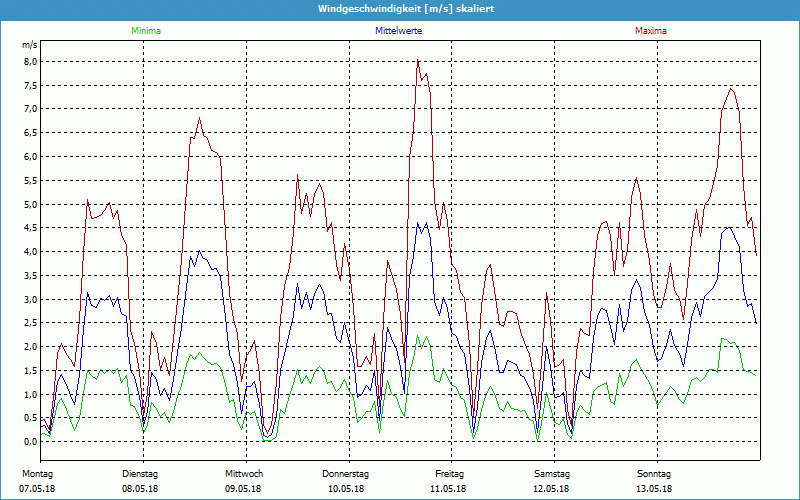Click the '10.05.18' date label
800x500 pixels.
tap(346, 489)
